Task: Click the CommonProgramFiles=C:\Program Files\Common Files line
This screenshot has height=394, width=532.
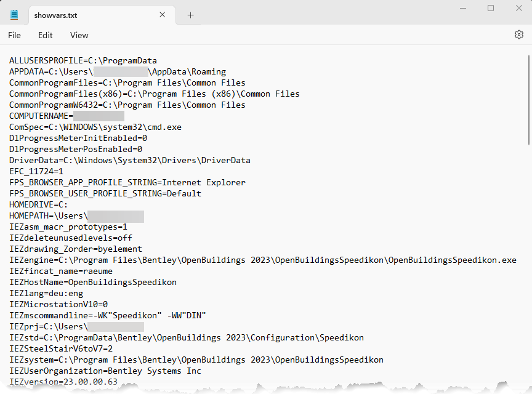Action: (127, 83)
